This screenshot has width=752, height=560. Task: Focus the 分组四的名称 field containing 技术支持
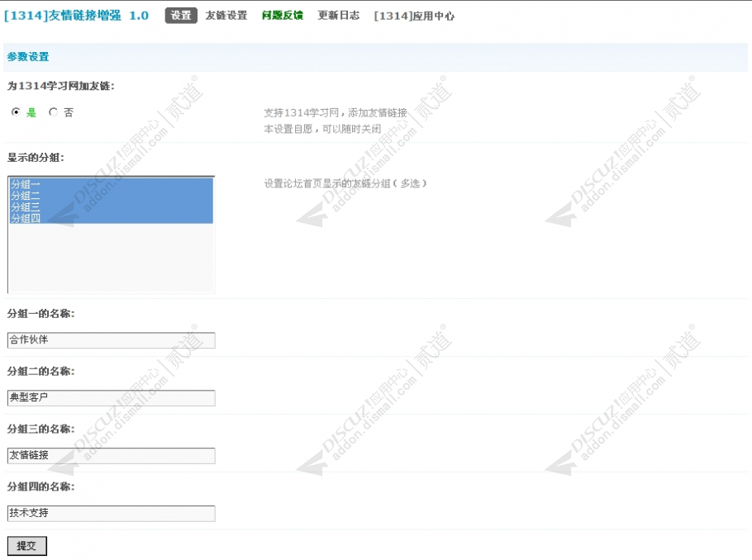[x=112, y=513]
